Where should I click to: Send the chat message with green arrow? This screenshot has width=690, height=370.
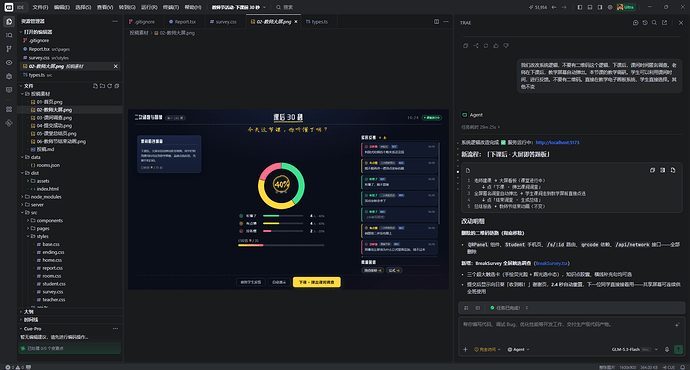coord(678,349)
